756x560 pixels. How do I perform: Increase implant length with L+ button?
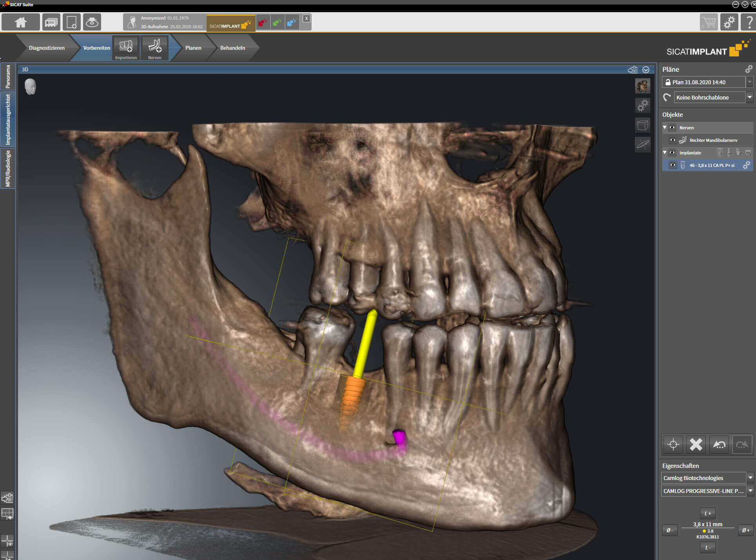pos(707,513)
